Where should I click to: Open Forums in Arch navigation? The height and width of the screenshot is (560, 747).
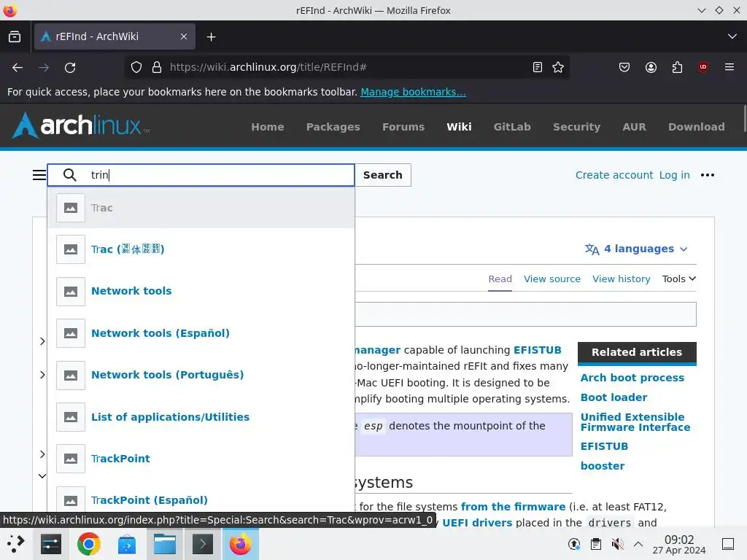403,127
